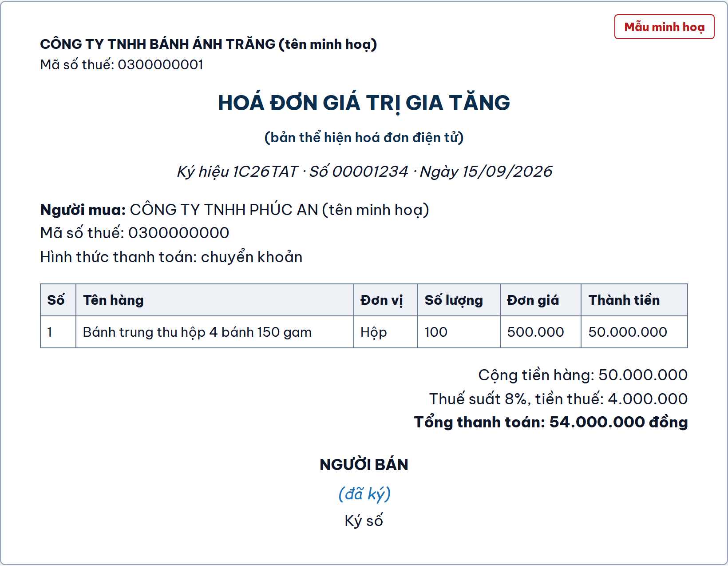Select seller name "CÔNG TY TNHH BÁNH ÁNH TRĂNG"

[158, 44]
